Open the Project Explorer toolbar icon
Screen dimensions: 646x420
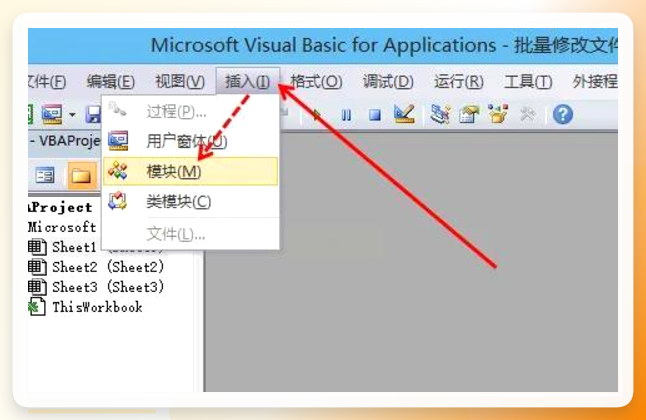[x=440, y=114]
